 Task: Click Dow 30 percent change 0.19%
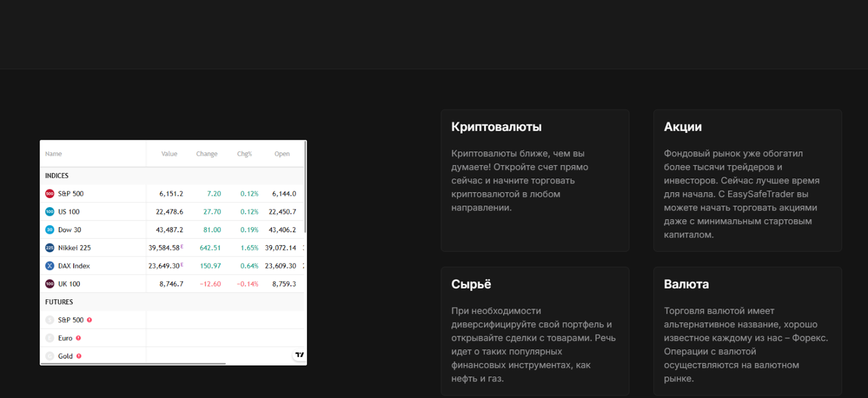pyautogui.click(x=250, y=230)
